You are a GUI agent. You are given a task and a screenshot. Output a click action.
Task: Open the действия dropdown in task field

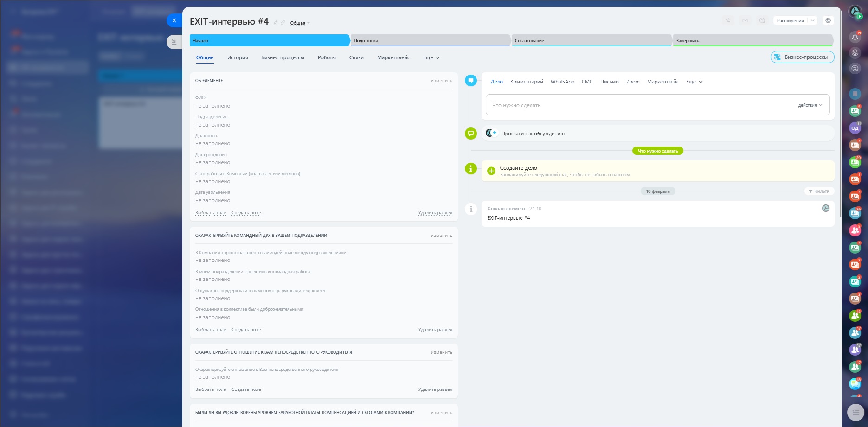(810, 105)
